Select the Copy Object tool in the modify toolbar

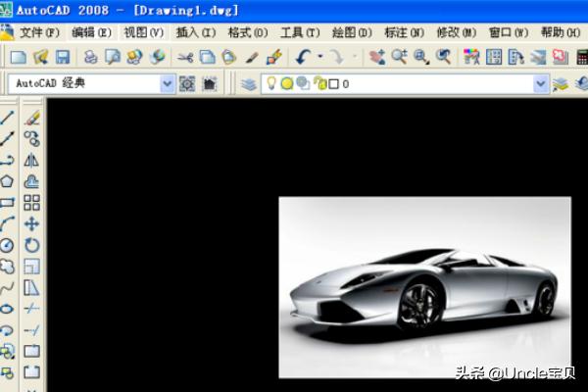[32, 138]
